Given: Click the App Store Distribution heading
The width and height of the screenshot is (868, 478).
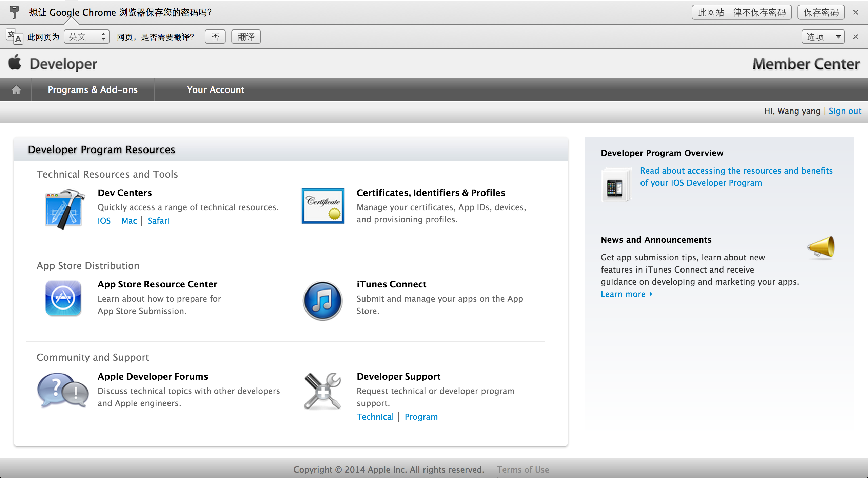Looking at the screenshot, I should point(88,265).
